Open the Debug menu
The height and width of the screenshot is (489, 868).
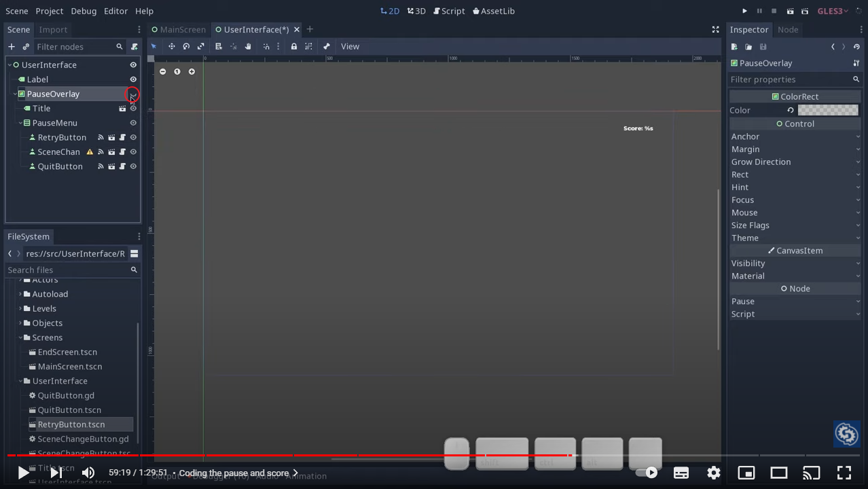[x=84, y=11]
